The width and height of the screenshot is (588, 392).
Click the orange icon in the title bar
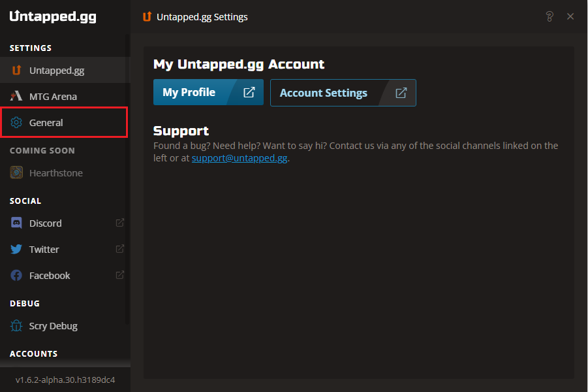point(147,16)
